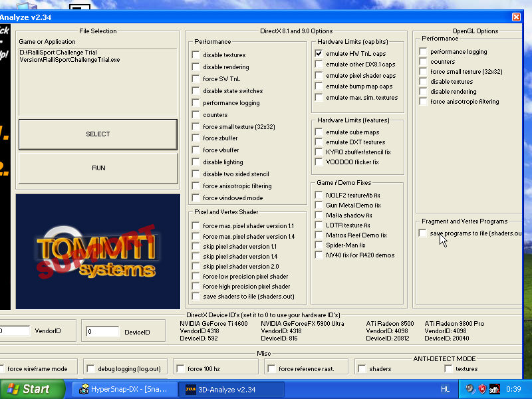Focus the DeviceID input field

click(x=102, y=331)
